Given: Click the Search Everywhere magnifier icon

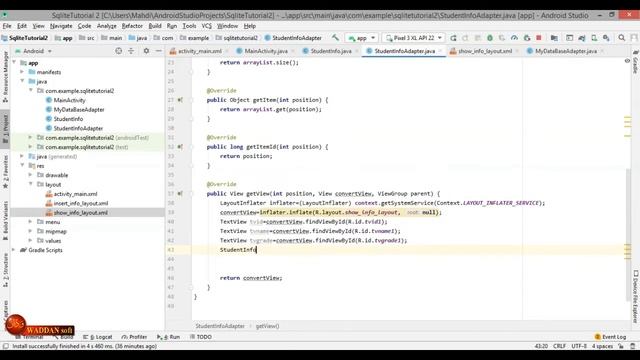Looking at the screenshot, I should (x=622, y=38).
